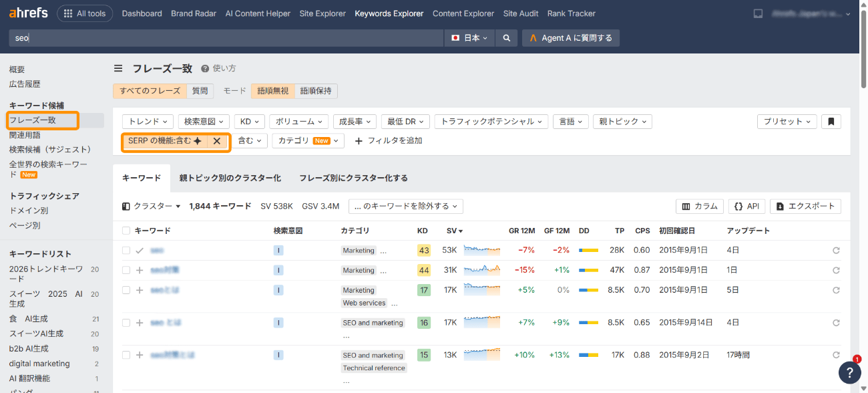Open the 成長率 filter dropdown
This screenshot has height=393, width=868.
tap(355, 122)
